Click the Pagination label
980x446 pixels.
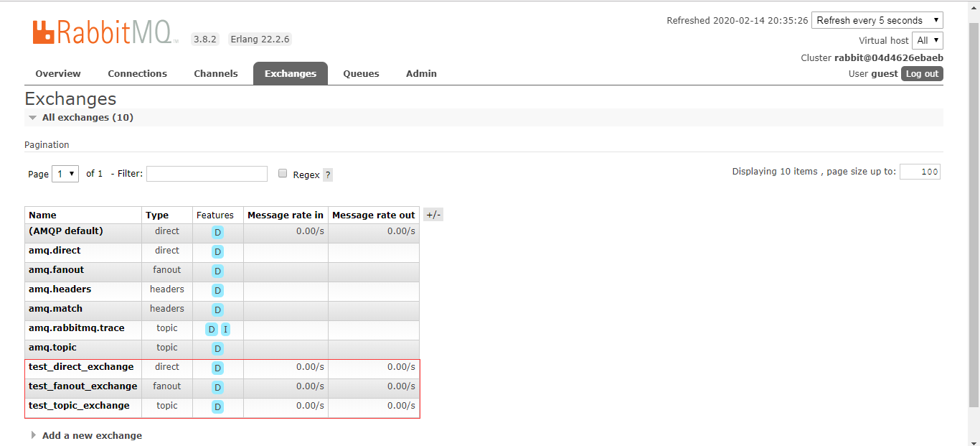tap(47, 145)
